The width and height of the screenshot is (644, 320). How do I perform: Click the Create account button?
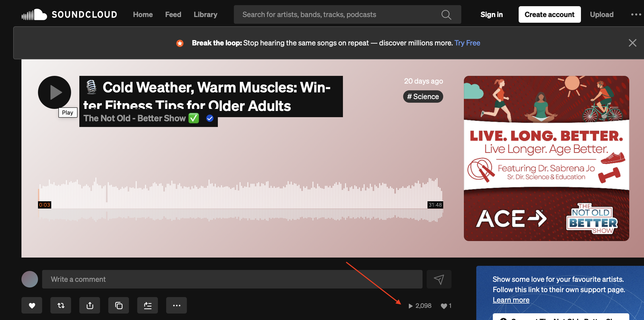549,14
